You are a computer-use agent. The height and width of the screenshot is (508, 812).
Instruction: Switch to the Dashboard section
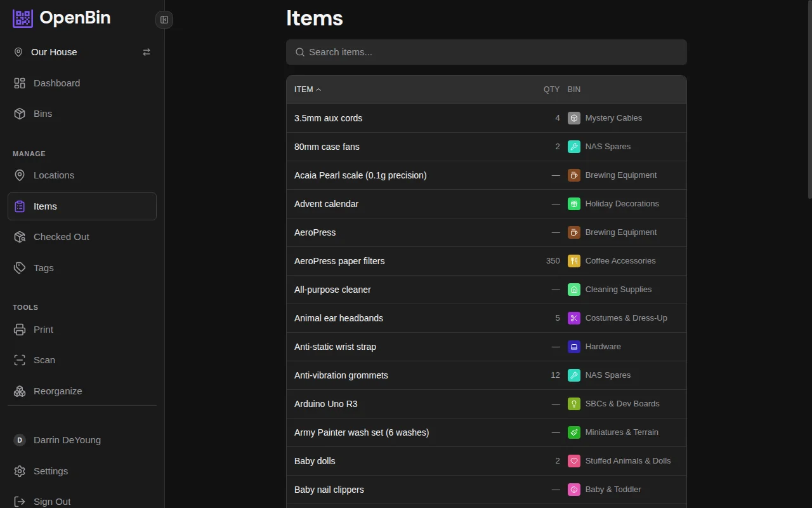tap(56, 83)
